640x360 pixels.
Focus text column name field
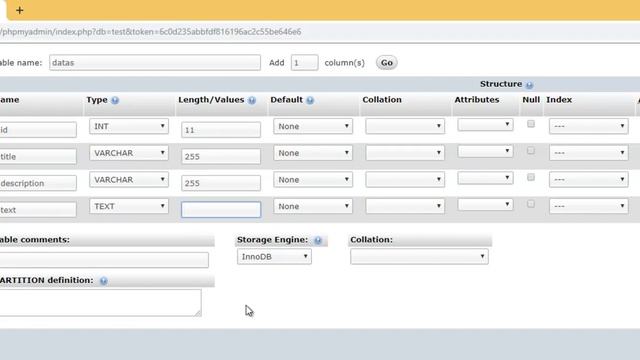(x=38, y=210)
